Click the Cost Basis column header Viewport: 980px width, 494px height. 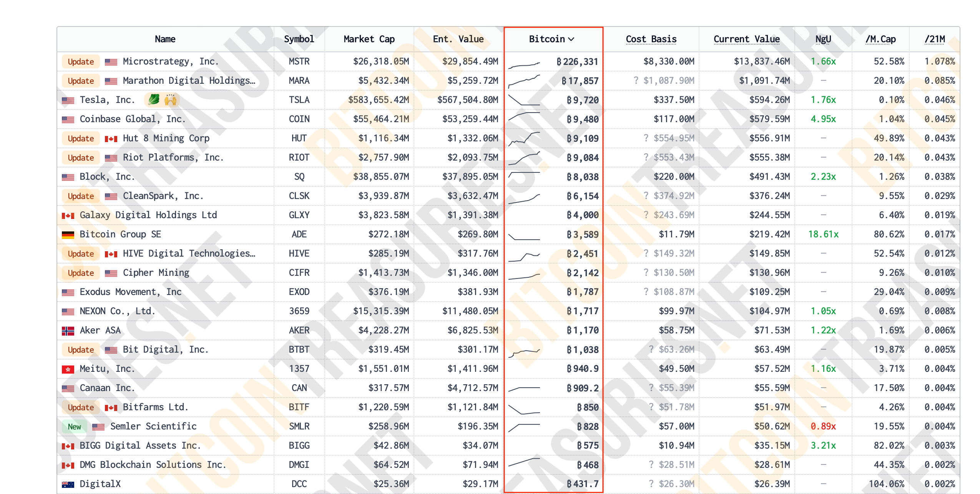pyautogui.click(x=651, y=39)
